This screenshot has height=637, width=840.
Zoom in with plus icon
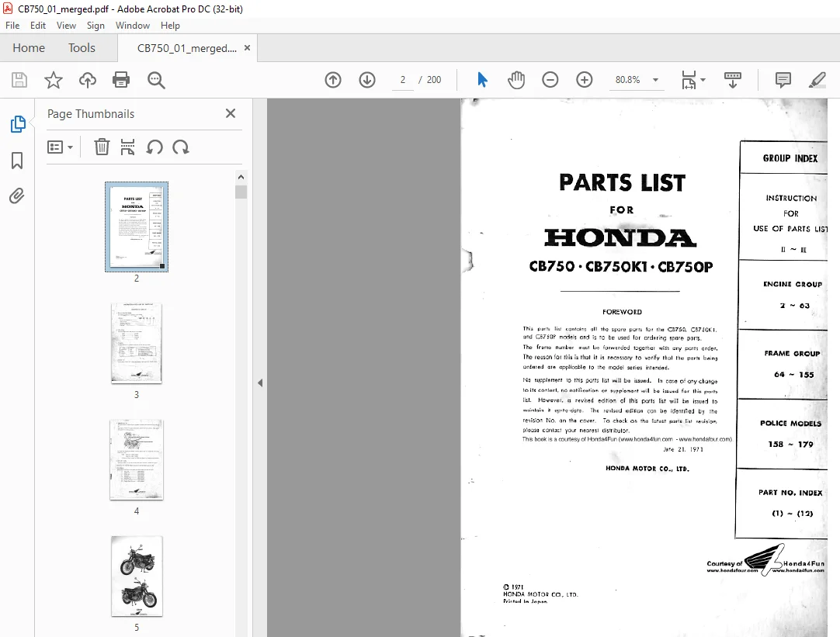(585, 80)
